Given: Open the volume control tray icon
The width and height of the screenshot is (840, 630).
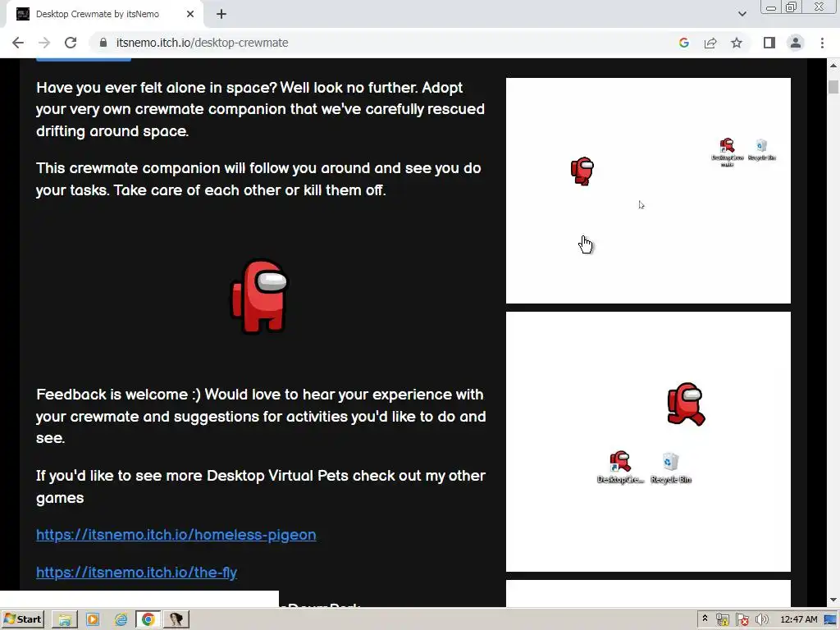Looking at the screenshot, I should 761,619.
